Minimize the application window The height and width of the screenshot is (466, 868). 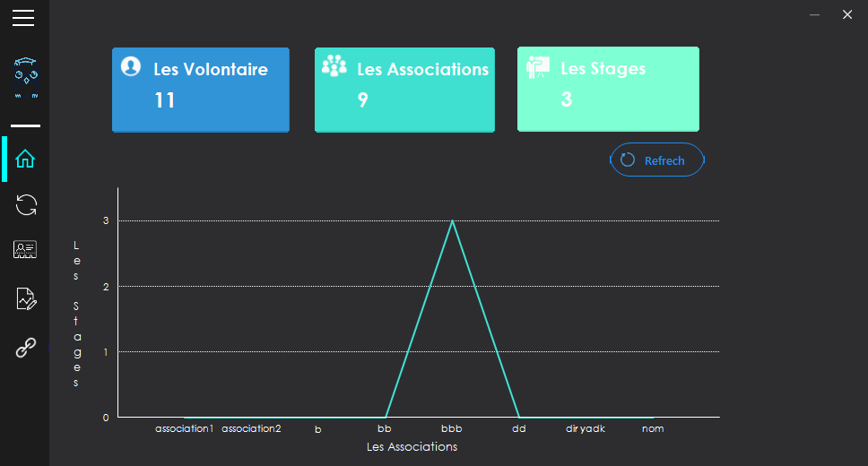click(814, 14)
